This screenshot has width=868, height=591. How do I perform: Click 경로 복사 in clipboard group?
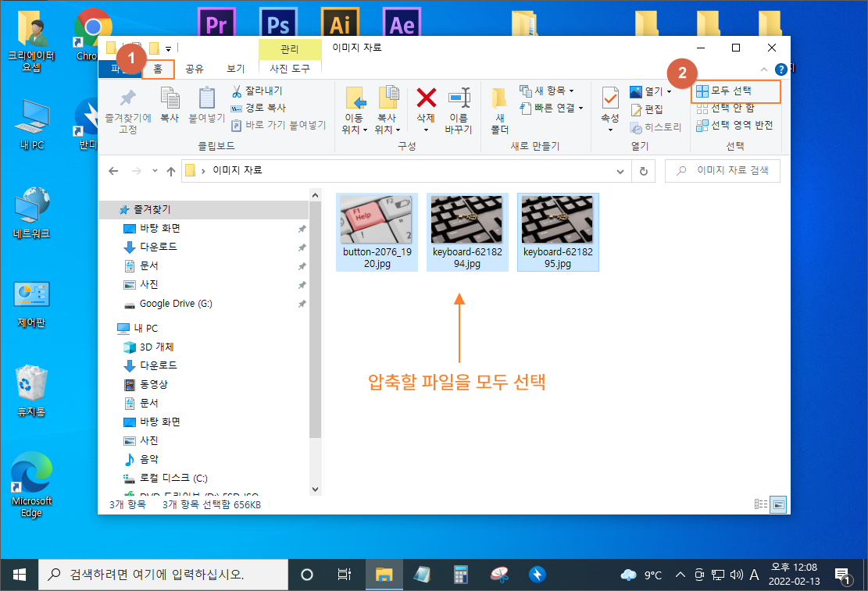tap(259, 108)
